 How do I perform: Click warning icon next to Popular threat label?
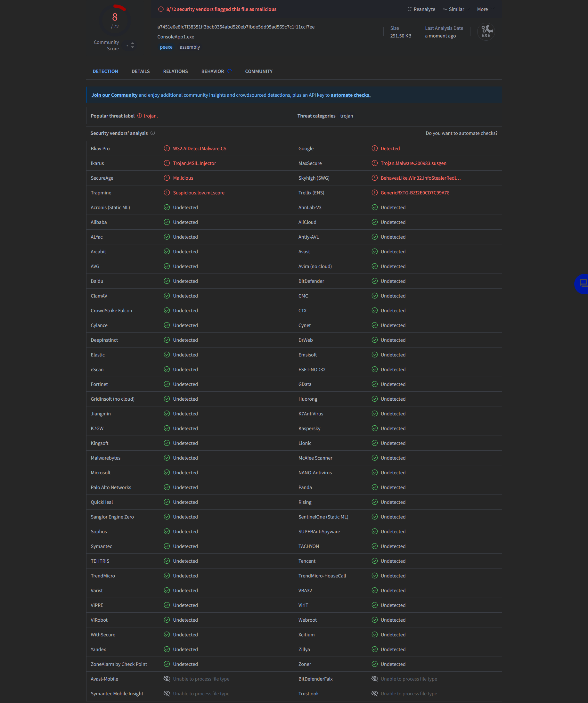pos(140,116)
